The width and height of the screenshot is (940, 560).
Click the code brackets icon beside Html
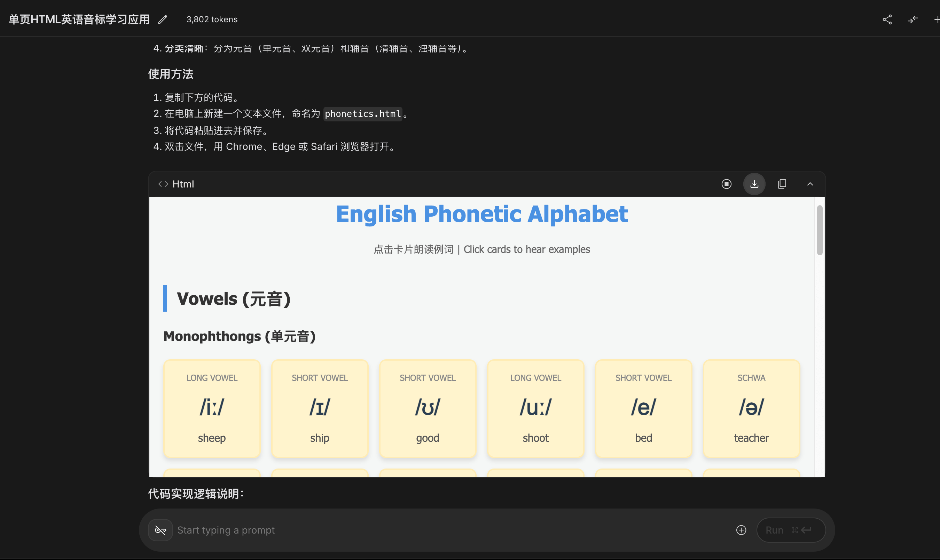163,184
